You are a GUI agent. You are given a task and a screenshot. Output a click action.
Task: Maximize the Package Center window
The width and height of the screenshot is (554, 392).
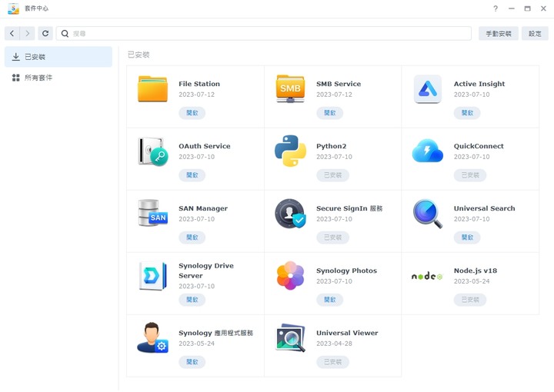click(x=528, y=8)
